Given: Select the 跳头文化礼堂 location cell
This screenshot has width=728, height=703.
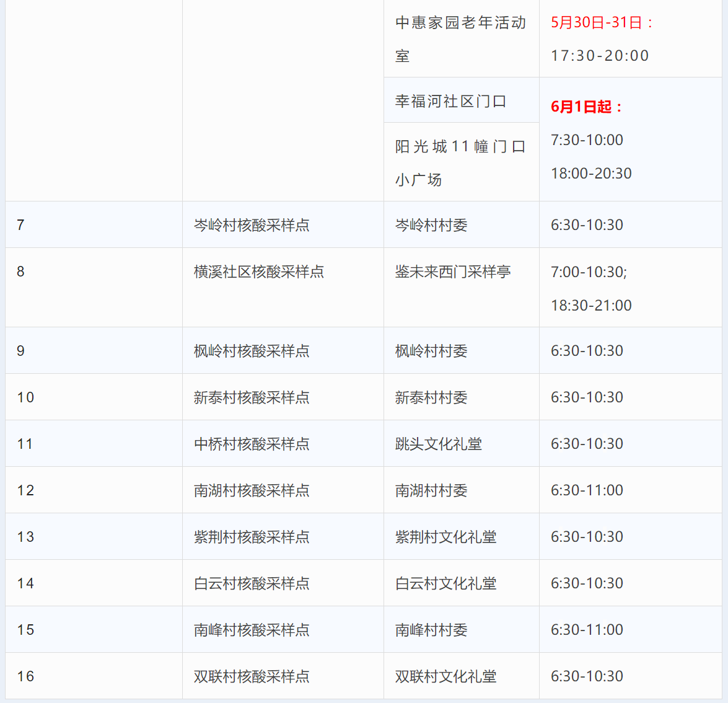Looking at the screenshot, I should [439, 444].
